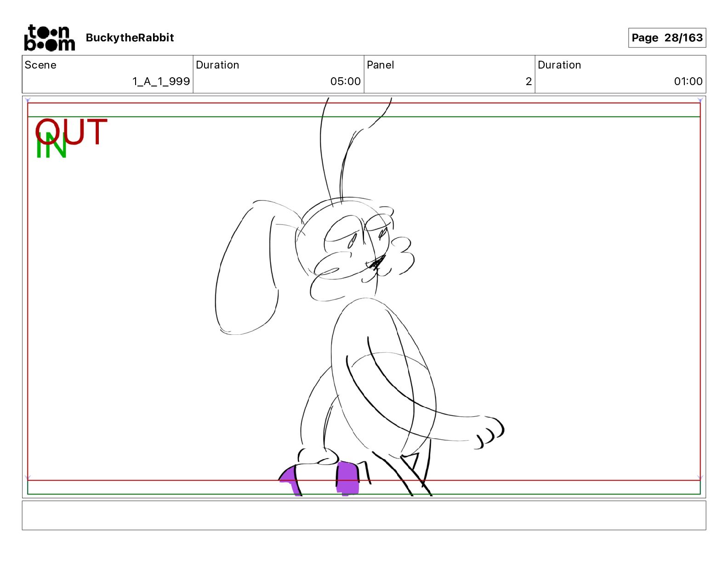Click the Page 28/163 indicator
The width and height of the screenshot is (728, 563).
(667, 38)
